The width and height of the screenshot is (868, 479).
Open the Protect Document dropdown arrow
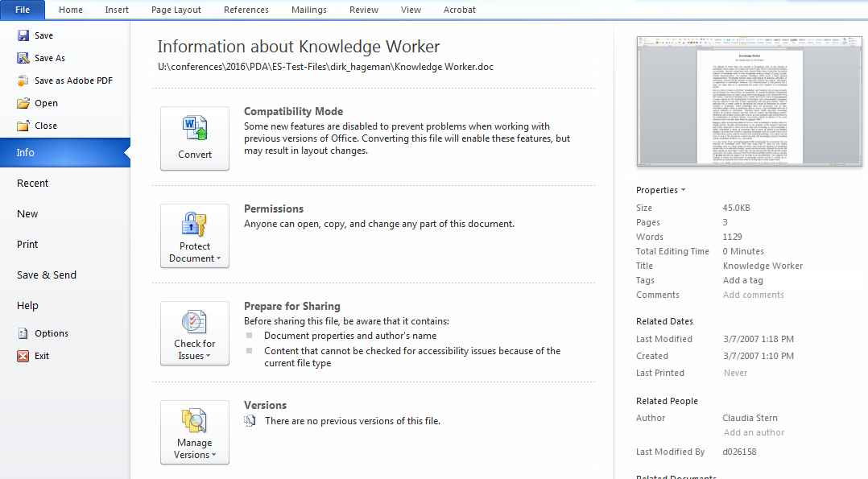point(219,258)
